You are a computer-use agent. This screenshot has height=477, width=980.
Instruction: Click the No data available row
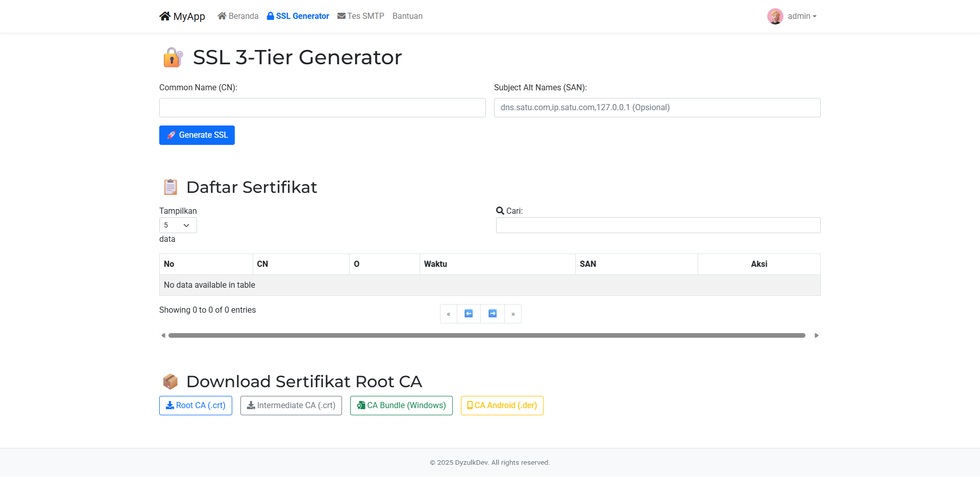coord(490,285)
